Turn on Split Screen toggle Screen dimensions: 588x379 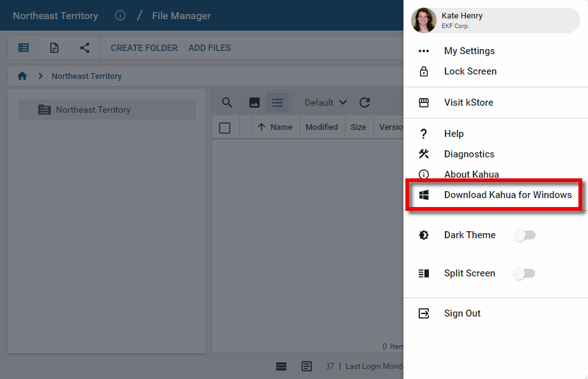pos(524,273)
